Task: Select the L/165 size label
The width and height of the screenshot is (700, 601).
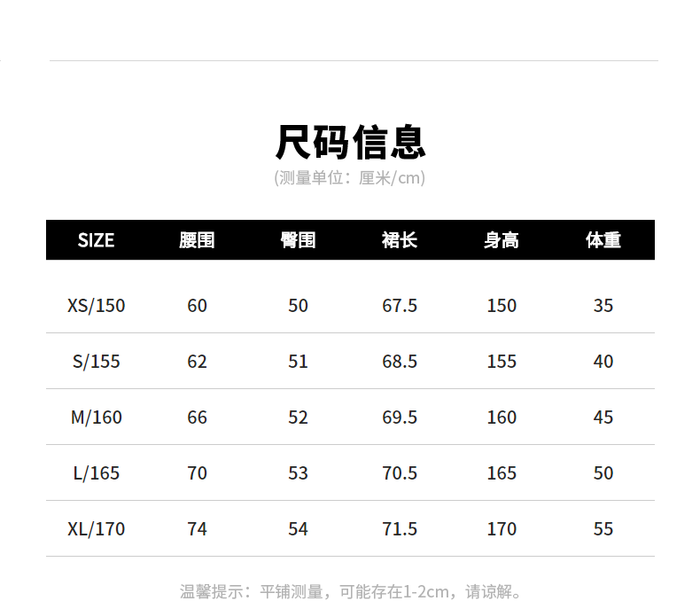Action: tap(97, 473)
